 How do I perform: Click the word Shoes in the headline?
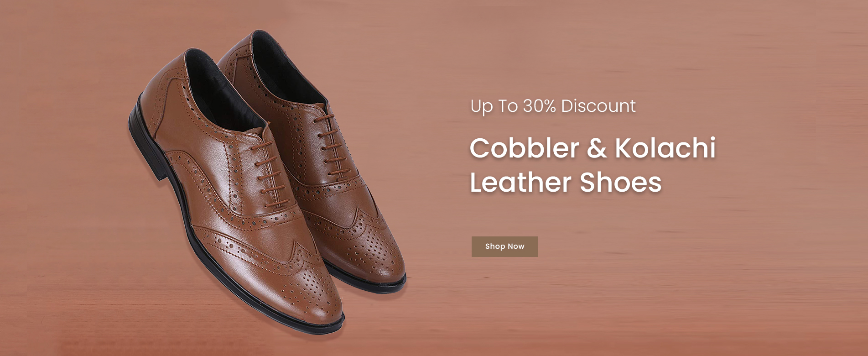621,182
